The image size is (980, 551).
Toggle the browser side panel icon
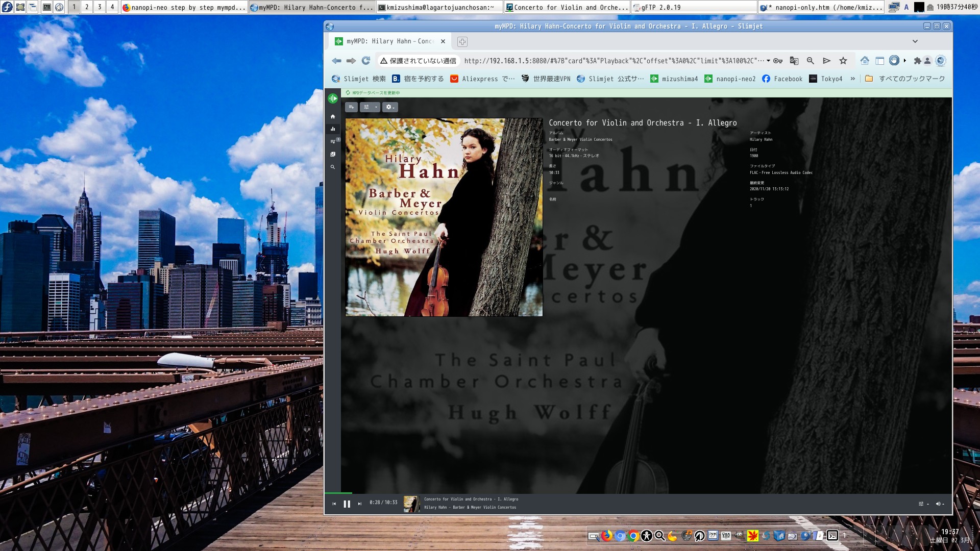879,61
